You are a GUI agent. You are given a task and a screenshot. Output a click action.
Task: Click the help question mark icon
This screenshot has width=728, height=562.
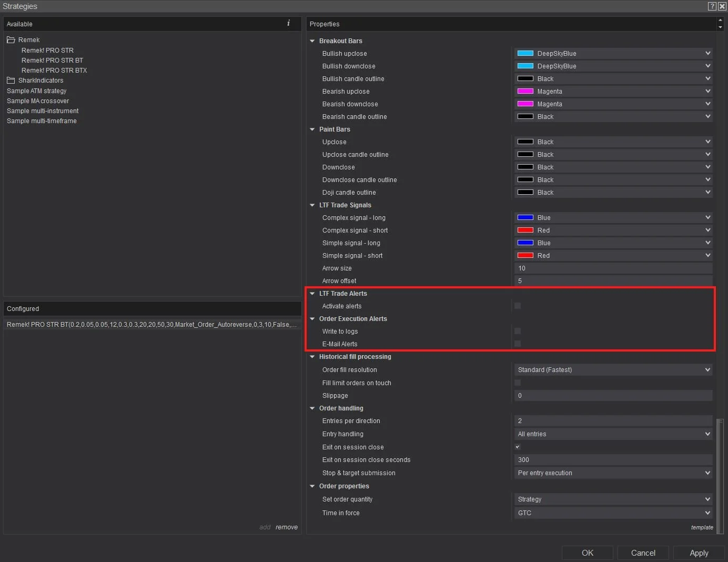[x=712, y=6]
